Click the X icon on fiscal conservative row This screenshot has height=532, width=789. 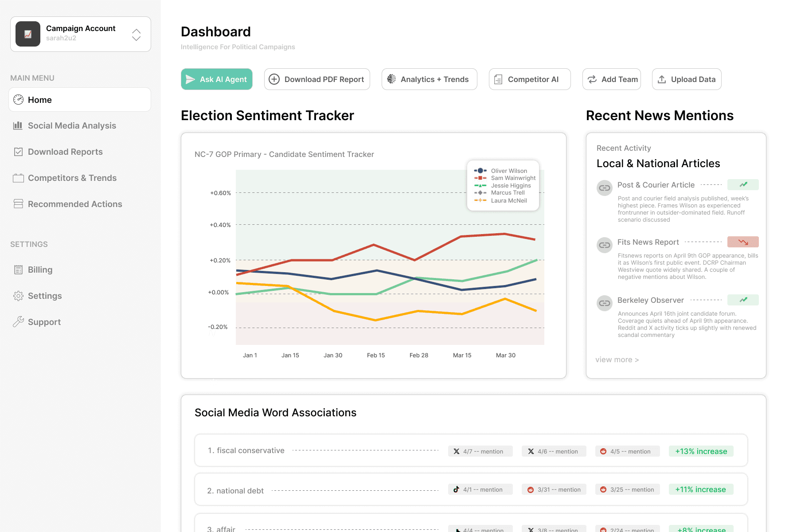[x=457, y=451]
